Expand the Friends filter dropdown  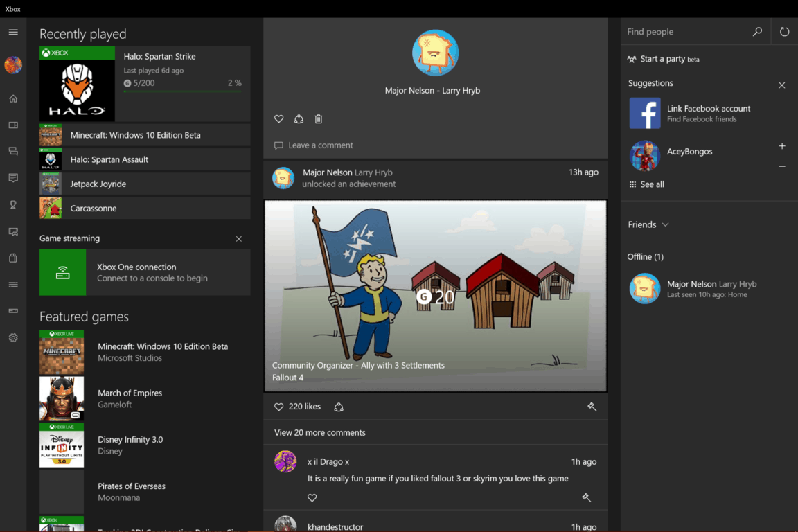648,224
